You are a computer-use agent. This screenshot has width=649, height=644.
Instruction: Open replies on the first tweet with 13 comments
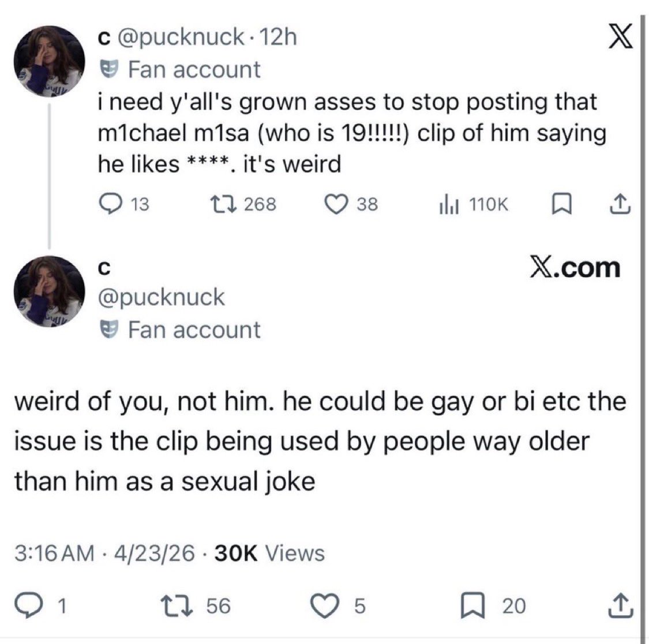(124, 204)
